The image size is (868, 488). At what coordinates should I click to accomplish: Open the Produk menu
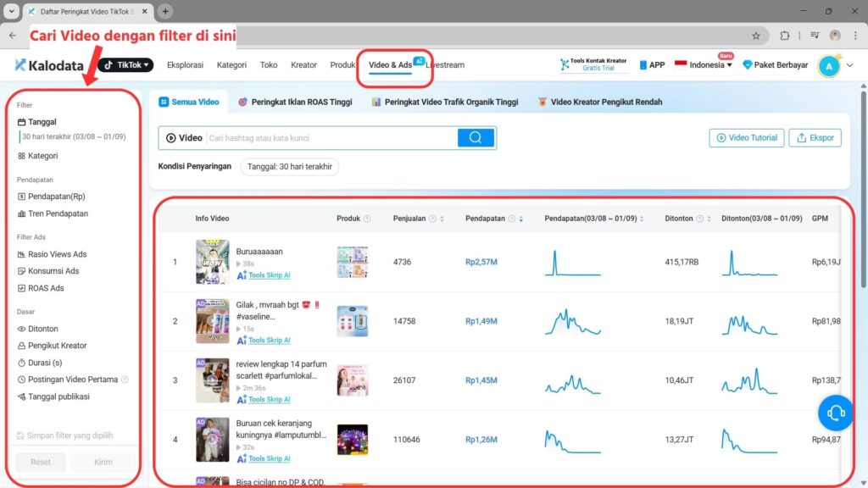click(x=342, y=64)
